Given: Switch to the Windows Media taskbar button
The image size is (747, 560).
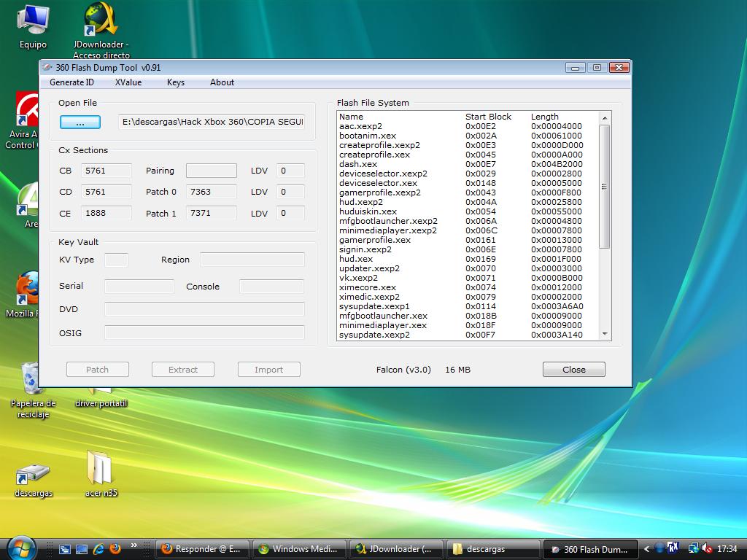Looking at the screenshot, I should click(x=300, y=549).
